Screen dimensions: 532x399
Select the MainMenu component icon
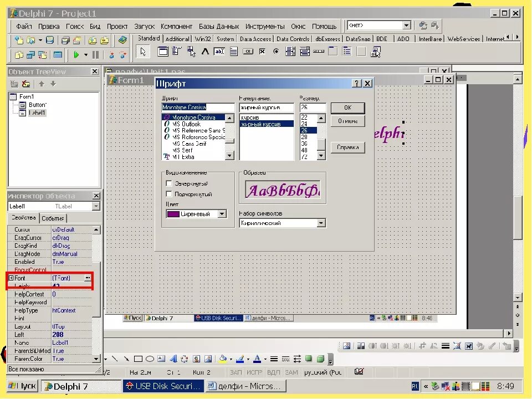(177, 52)
